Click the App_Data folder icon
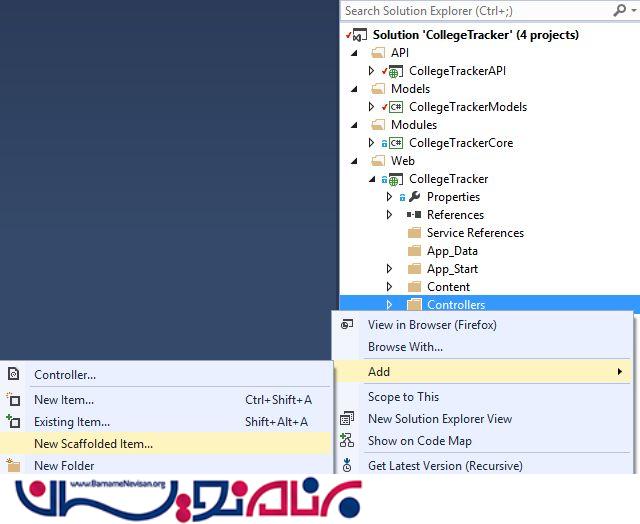The height and width of the screenshot is (524, 640). [x=414, y=251]
